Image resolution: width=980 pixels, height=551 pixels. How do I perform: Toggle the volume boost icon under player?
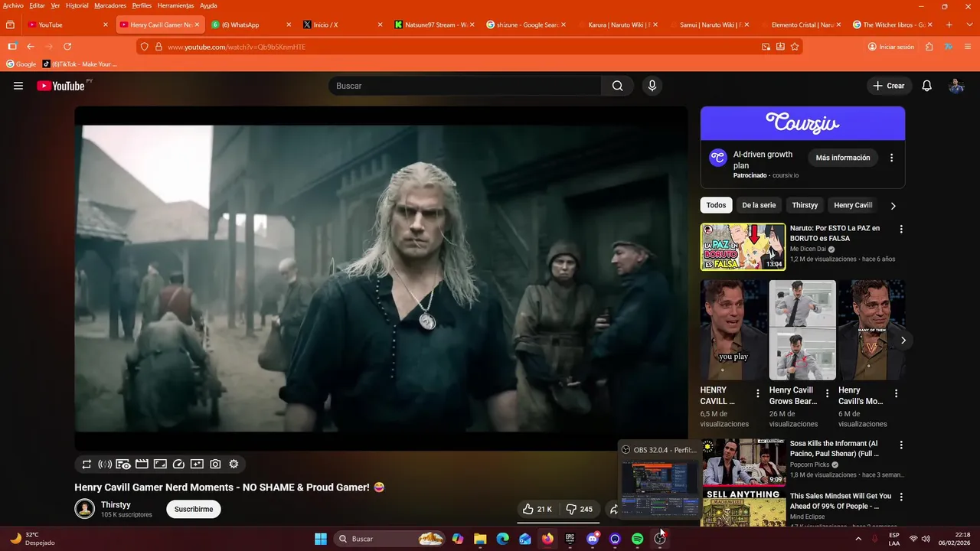click(105, 464)
